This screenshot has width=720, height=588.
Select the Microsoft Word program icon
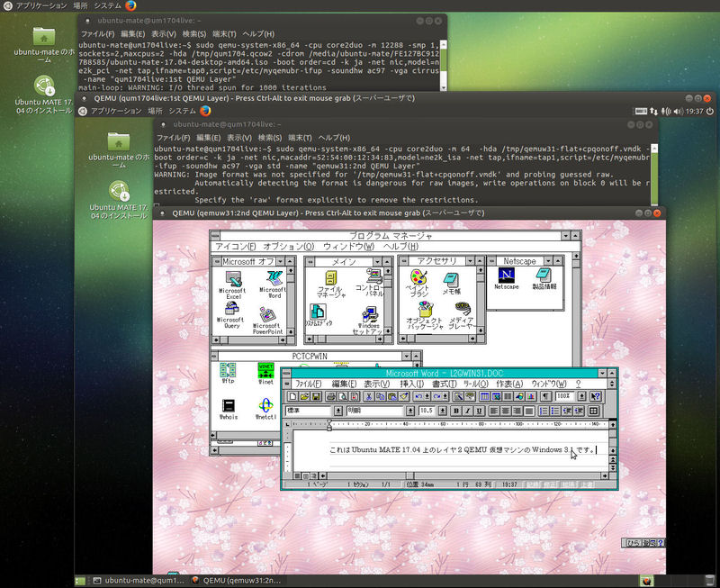[x=274, y=285]
